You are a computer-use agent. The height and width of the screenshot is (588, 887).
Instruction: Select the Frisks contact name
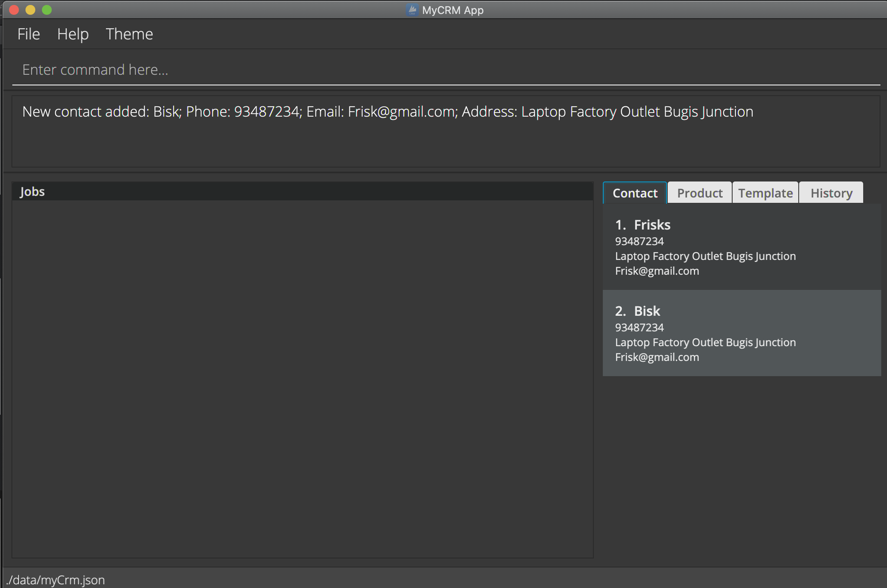(652, 225)
